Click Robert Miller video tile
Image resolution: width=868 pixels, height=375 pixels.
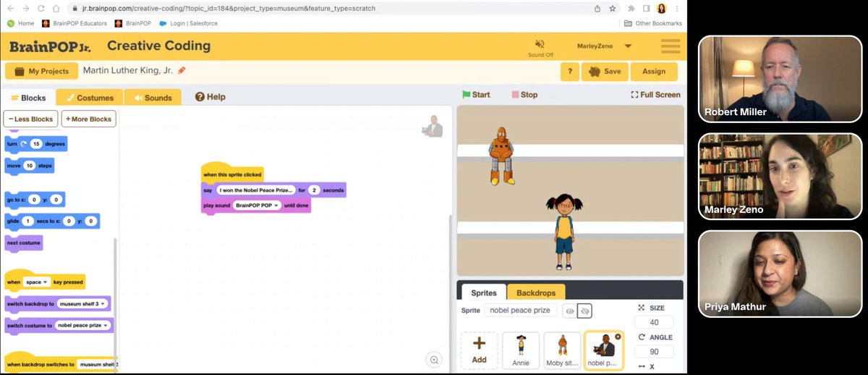(780, 78)
